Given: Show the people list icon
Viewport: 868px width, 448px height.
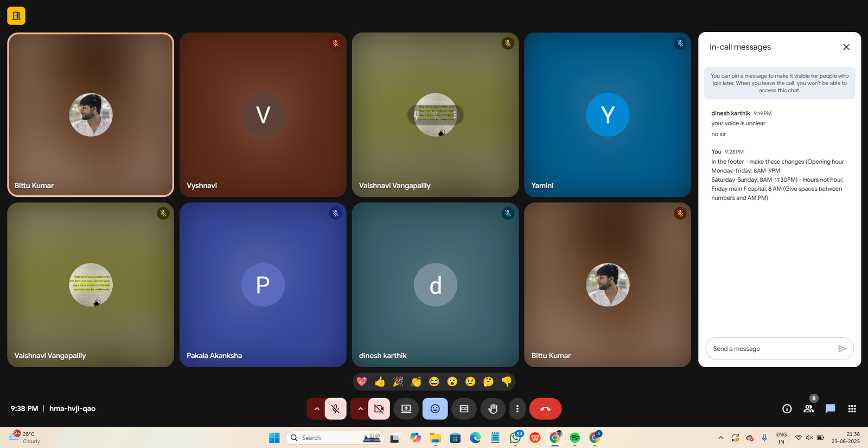Looking at the screenshot, I should [x=808, y=409].
